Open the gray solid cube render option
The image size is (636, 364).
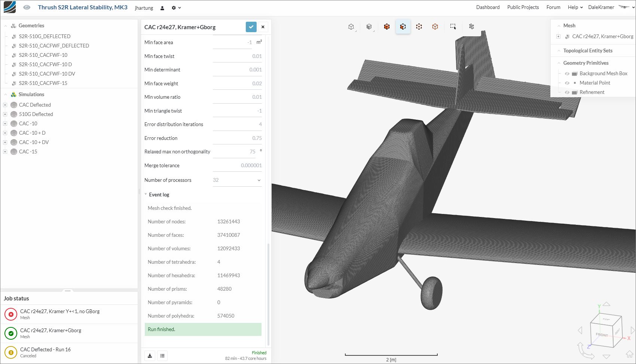[x=369, y=27]
